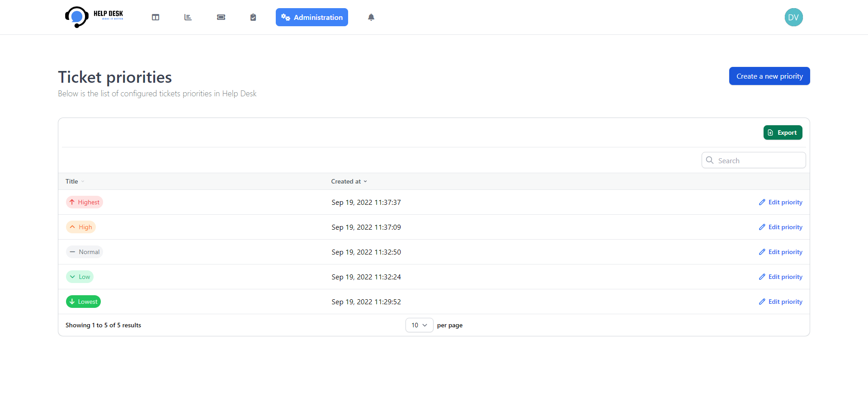
Task: Click the subtitle about configured tickets priorities
Action: point(157,94)
